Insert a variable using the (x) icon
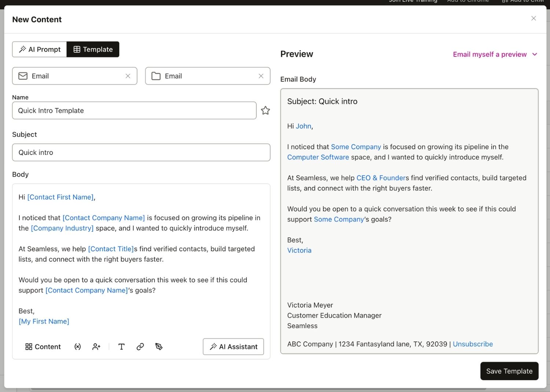This screenshot has height=392, width=550. 78,347
